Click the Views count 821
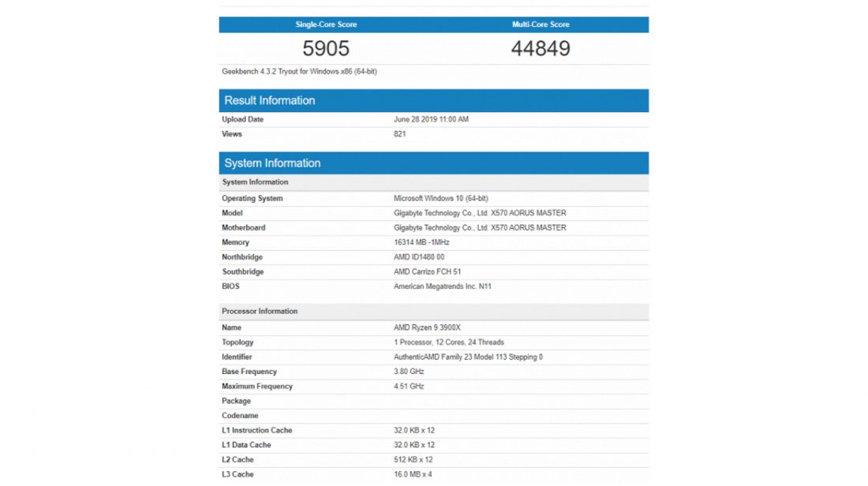The width and height of the screenshot is (868, 486). [x=400, y=134]
